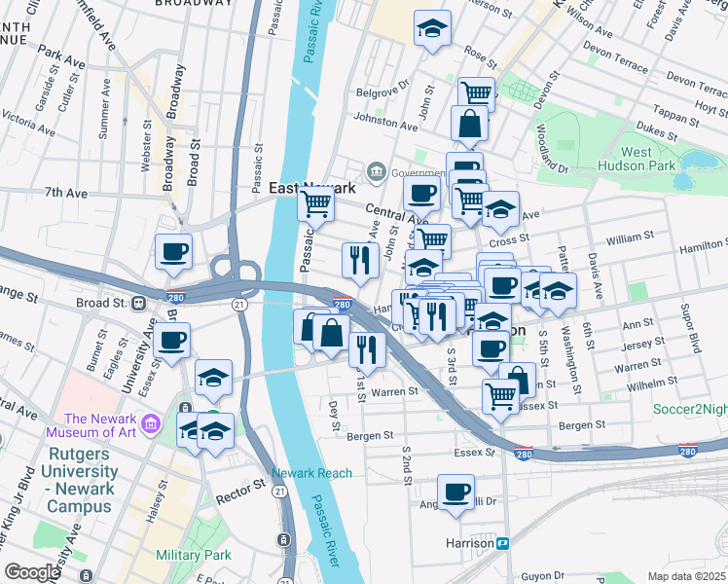Screen dimensions: 728x584
Task: Select the Broad St. train station icon
Action: pos(138,304)
